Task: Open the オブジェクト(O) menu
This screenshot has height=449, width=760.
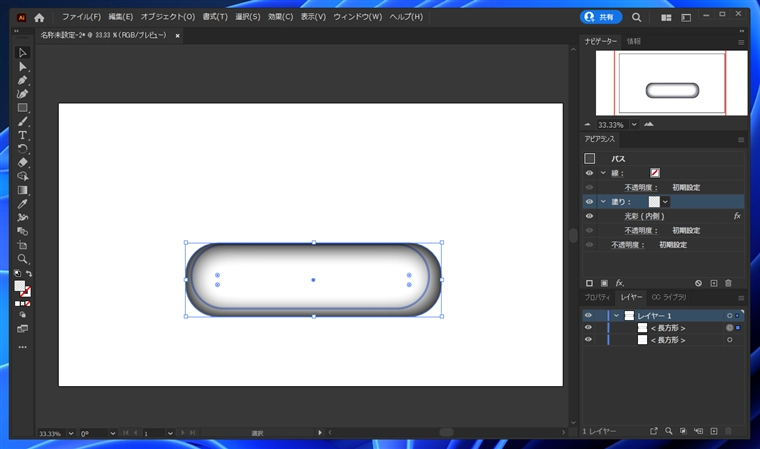Action: click(x=168, y=17)
